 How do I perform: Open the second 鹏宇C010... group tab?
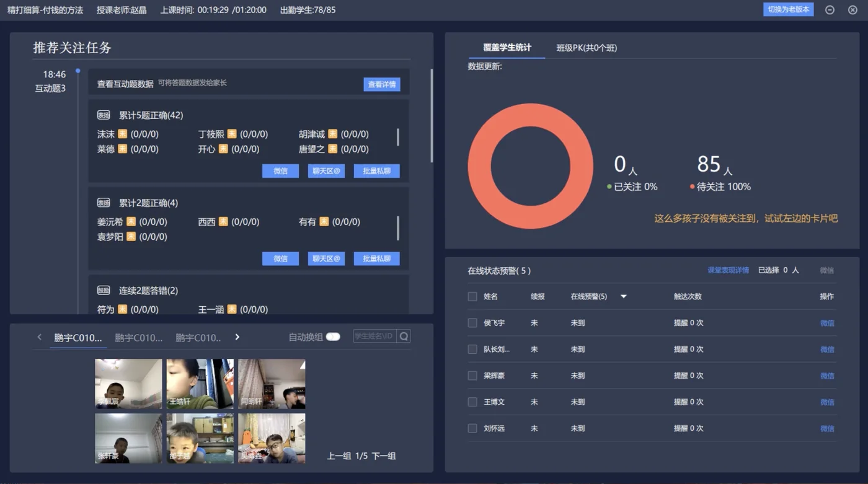click(x=139, y=338)
